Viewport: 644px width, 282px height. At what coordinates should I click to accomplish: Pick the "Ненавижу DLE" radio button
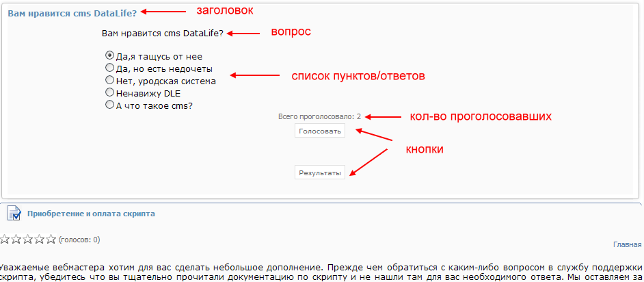[109, 92]
